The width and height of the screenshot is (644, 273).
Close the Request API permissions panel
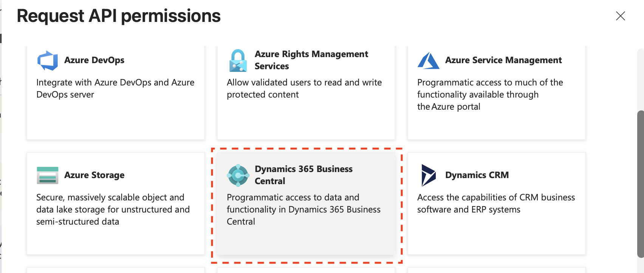[x=620, y=16]
